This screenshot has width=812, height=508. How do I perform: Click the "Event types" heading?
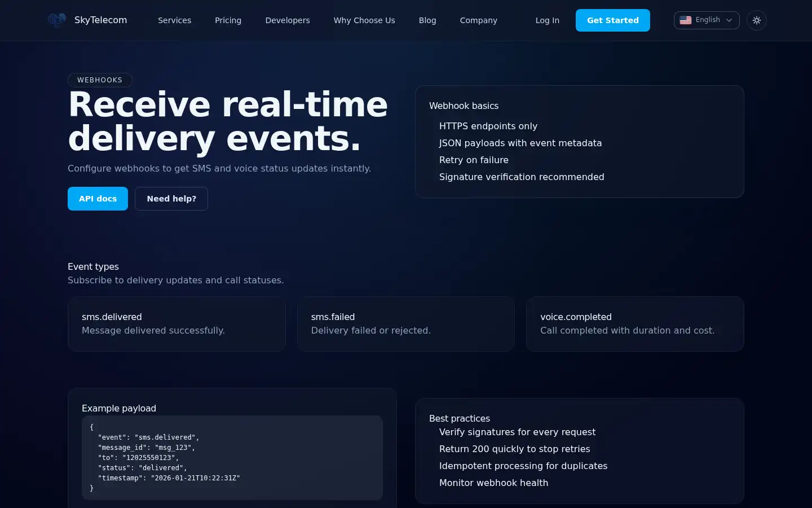tap(93, 267)
